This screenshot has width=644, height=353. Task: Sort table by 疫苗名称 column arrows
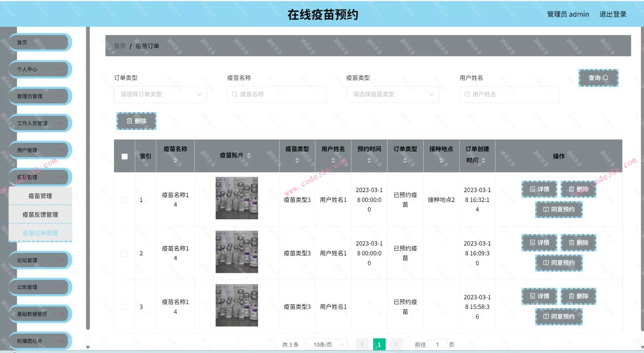click(175, 161)
